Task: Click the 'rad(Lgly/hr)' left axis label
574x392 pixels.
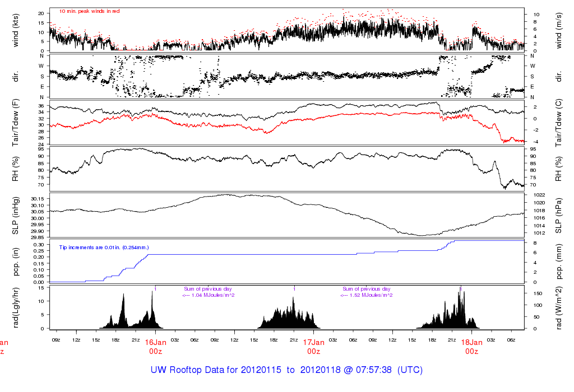Action: pyautogui.click(x=15, y=307)
